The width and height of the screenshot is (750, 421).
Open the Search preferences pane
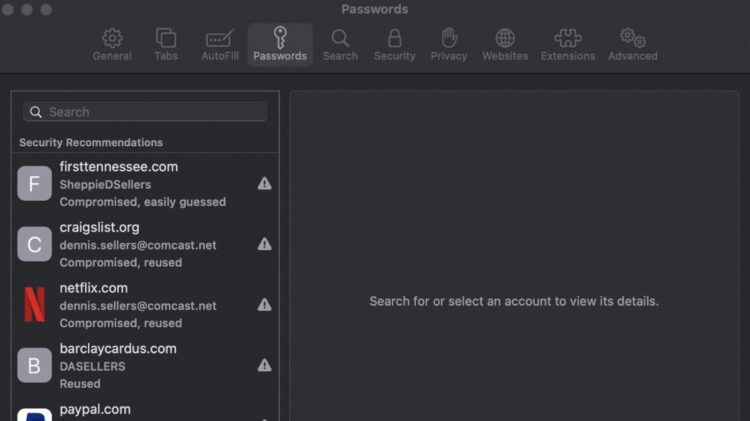340,45
